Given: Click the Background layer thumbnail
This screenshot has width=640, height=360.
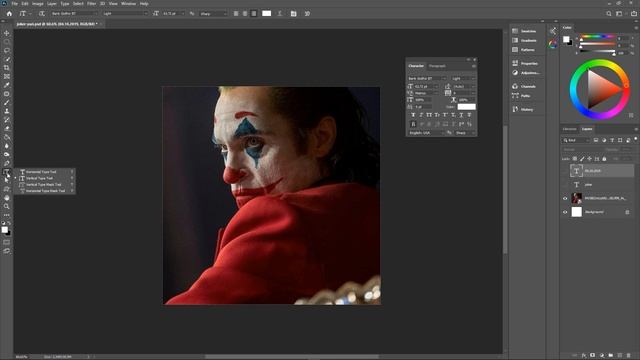Looking at the screenshot, I should 576,212.
